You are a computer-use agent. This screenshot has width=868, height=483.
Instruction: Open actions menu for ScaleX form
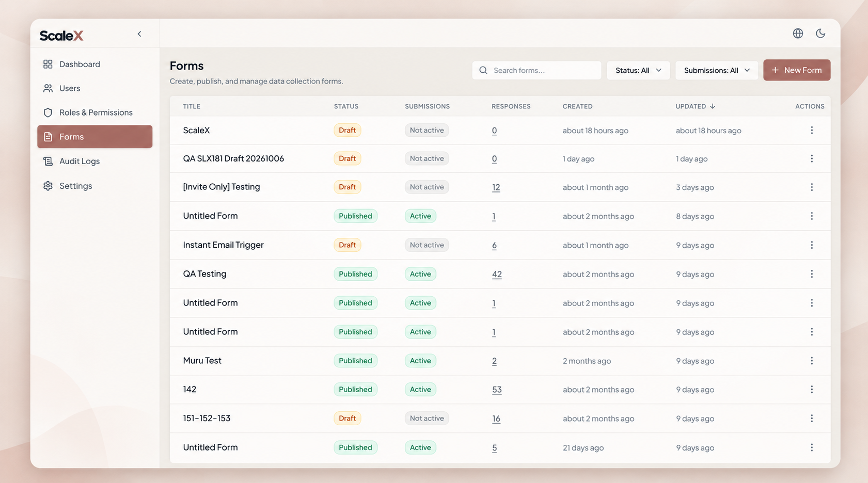812,131
